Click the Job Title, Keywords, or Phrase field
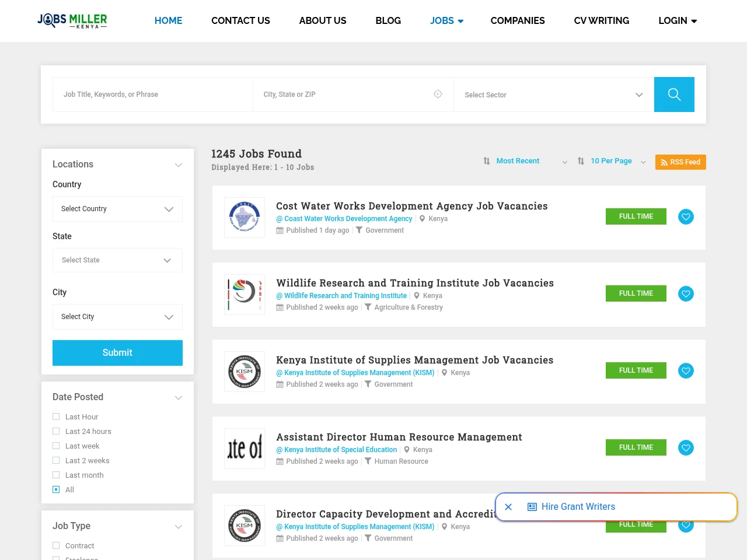 point(153,94)
